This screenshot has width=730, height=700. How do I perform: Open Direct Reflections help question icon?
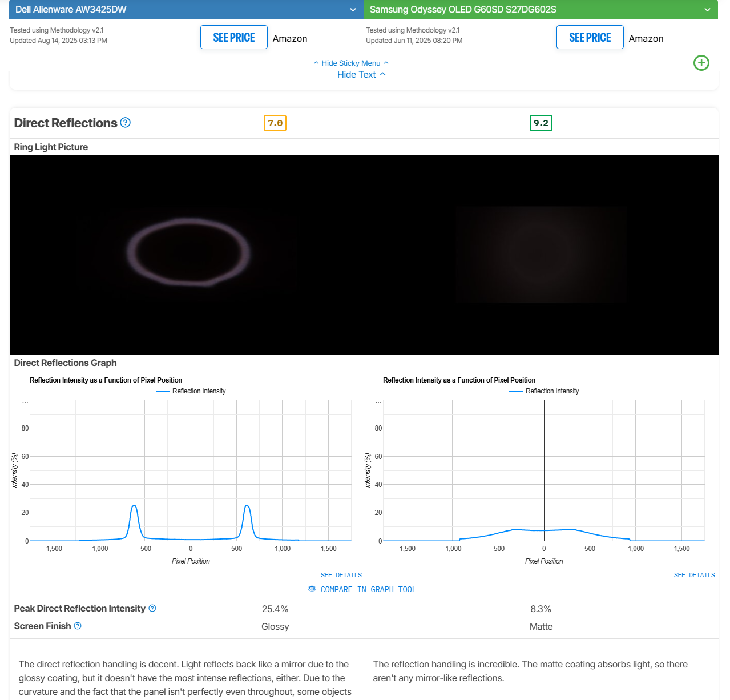[126, 122]
